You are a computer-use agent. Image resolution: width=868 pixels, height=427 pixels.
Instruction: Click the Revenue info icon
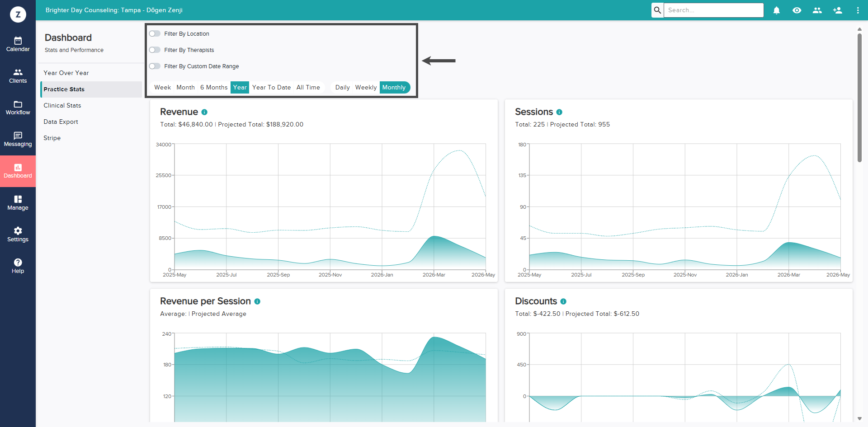coord(204,112)
